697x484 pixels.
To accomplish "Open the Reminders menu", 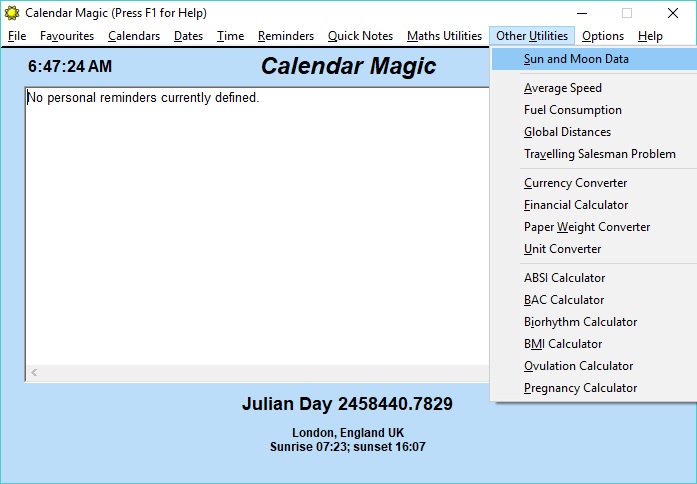I will pos(286,36).
